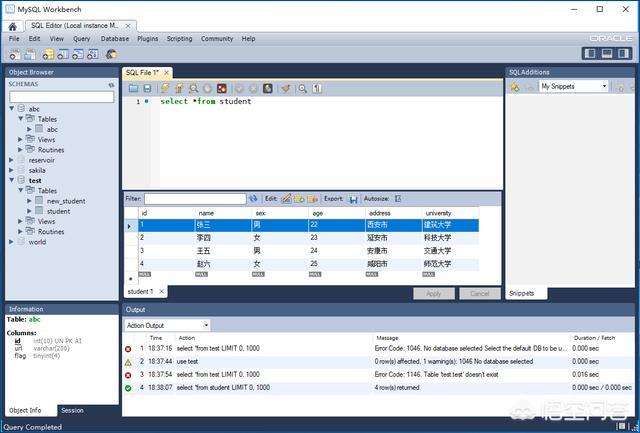Open a SQL script file with folder icon

133,88
